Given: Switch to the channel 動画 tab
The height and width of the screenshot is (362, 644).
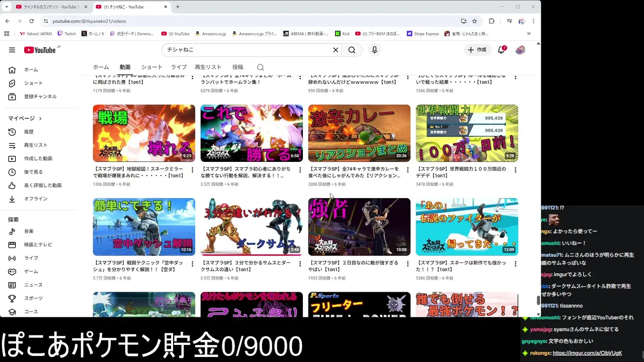Looking at the screenshot, I should [x=125, y=67].
